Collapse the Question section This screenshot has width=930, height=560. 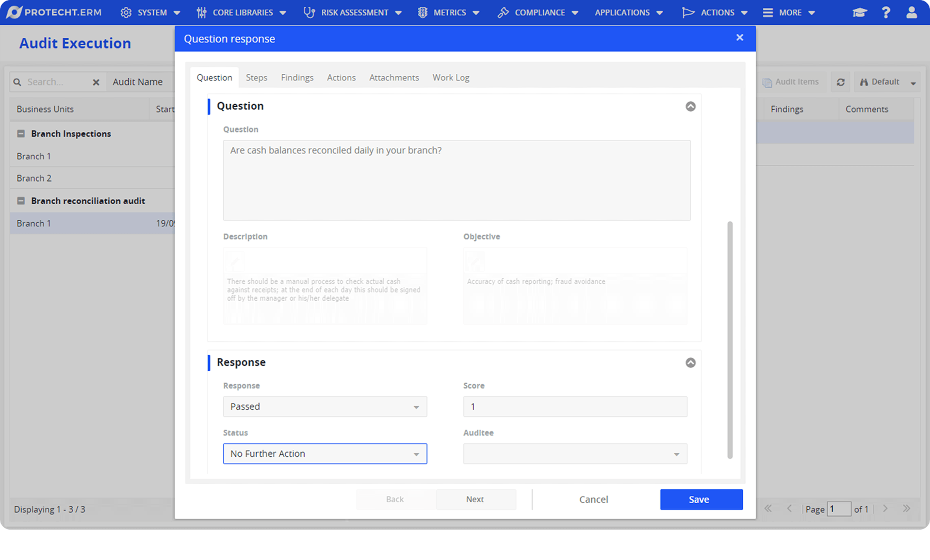690,106
